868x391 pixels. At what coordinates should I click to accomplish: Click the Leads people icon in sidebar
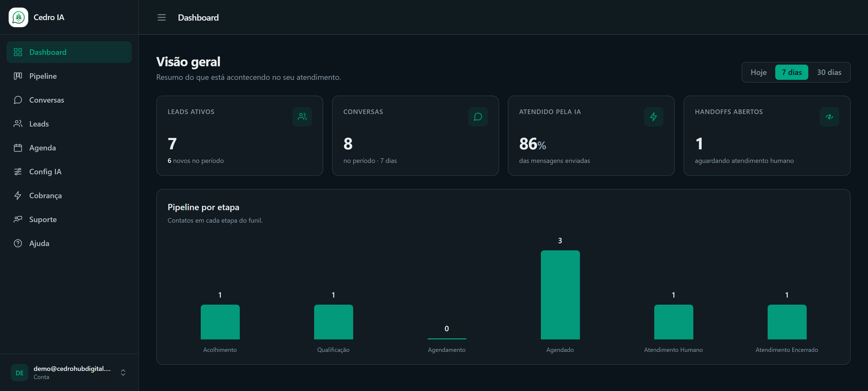point(18,124)
